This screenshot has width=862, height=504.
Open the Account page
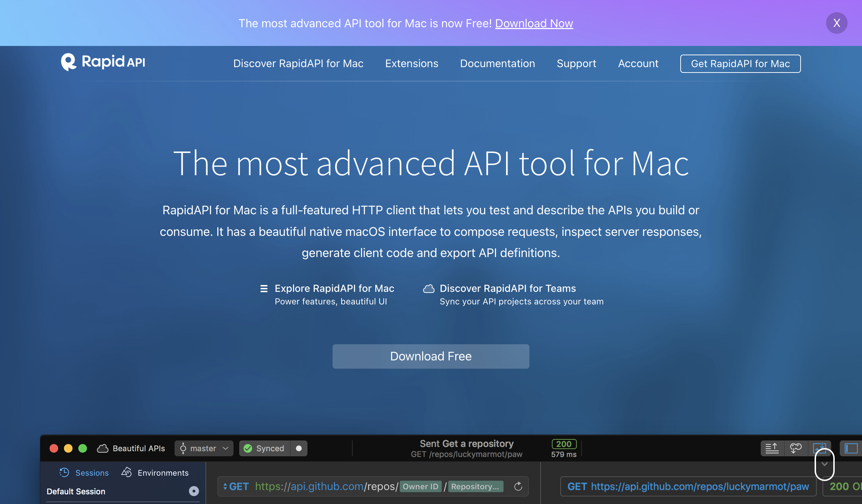pos(638,64)
